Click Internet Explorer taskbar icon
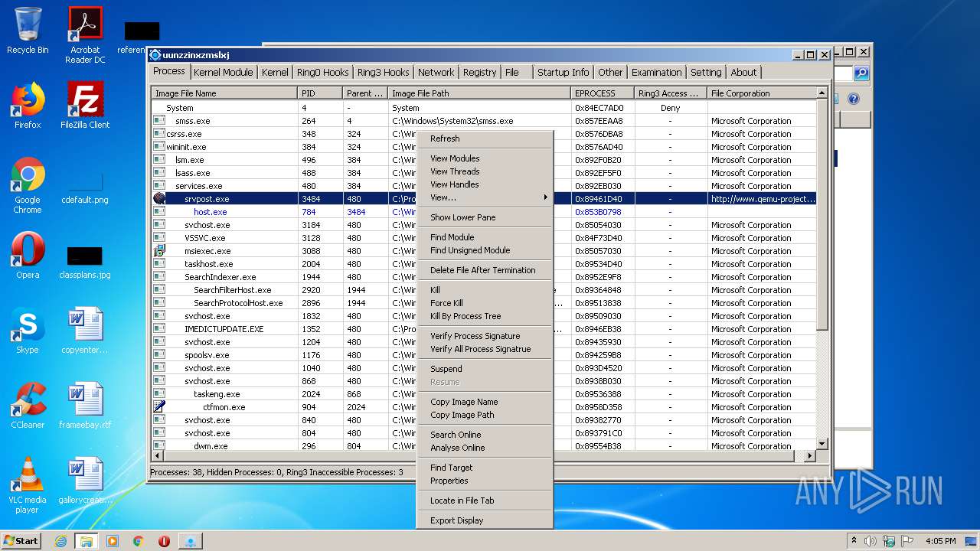The height and width of the screenshot is (551, 980). point(60,541)
